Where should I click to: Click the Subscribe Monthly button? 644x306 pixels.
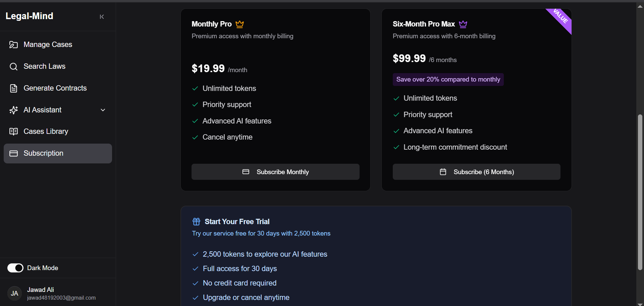(275, 172)
